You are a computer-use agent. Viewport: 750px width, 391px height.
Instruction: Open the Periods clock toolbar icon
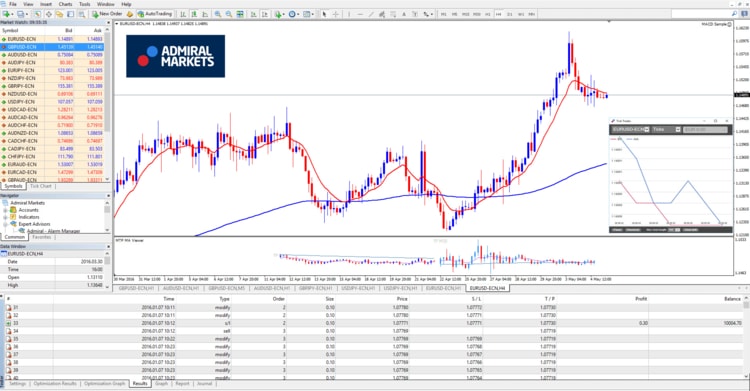tap(292, 14)
